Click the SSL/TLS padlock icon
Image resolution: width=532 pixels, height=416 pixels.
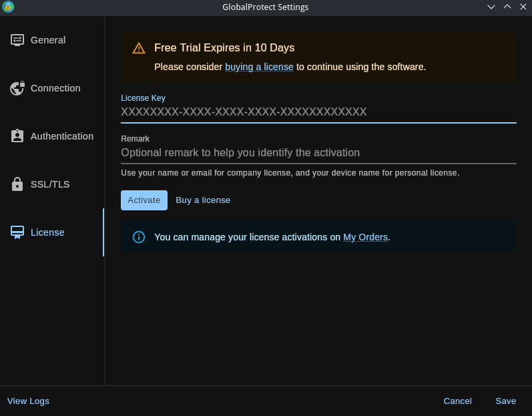17,184
